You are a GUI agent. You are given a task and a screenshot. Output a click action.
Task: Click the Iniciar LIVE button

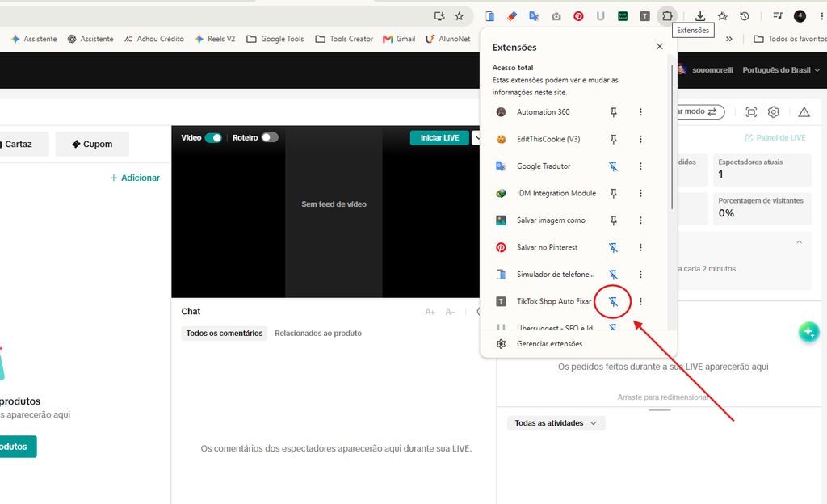pos(439,137)
